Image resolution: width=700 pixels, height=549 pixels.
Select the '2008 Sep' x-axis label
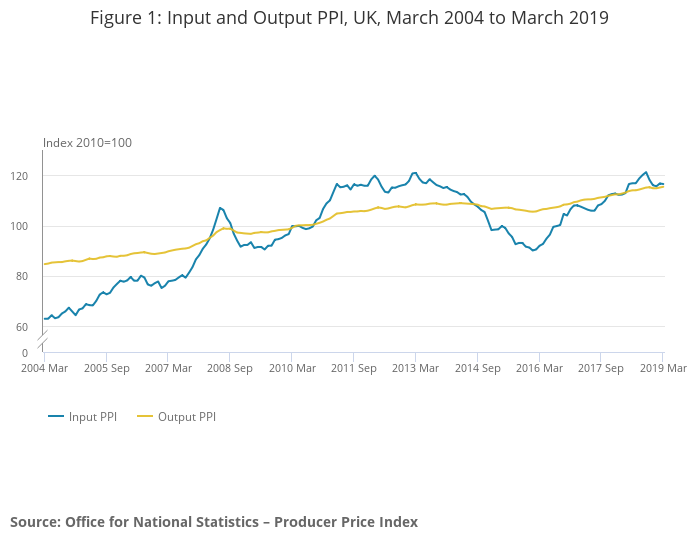229,368
